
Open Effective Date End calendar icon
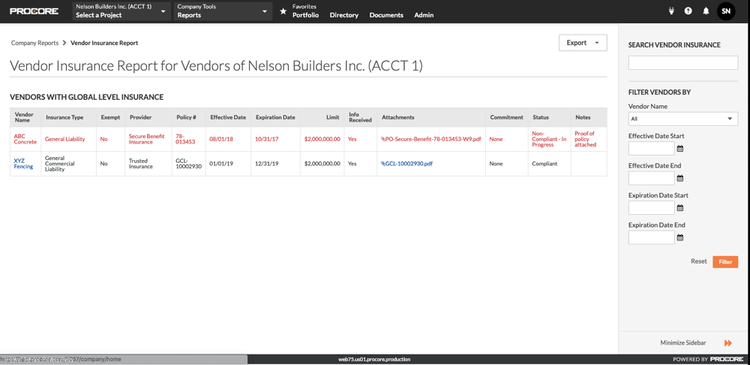[680, 178]
